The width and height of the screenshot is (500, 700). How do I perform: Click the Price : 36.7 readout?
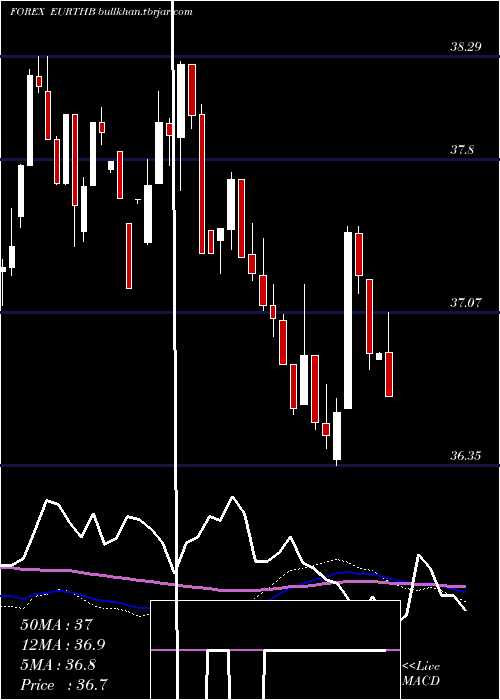pos(63,685)
